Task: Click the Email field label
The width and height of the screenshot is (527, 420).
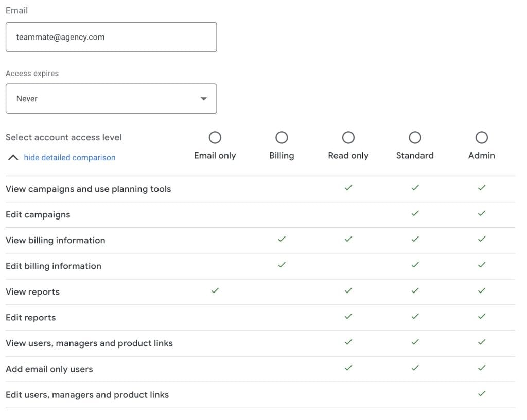Action: click(16, 10)
